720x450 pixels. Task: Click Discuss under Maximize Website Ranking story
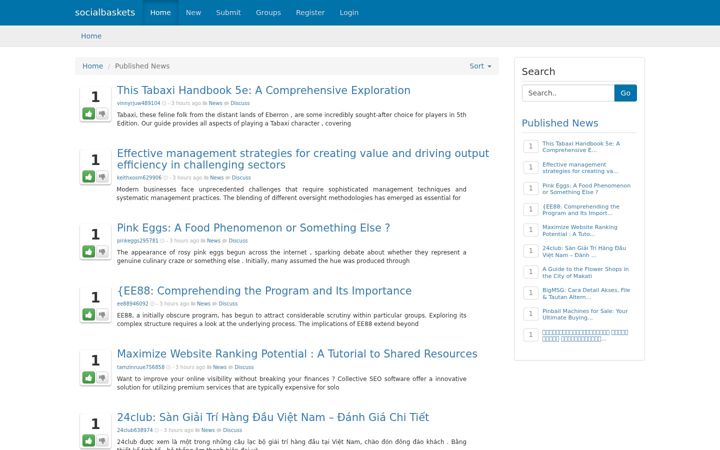244,367
